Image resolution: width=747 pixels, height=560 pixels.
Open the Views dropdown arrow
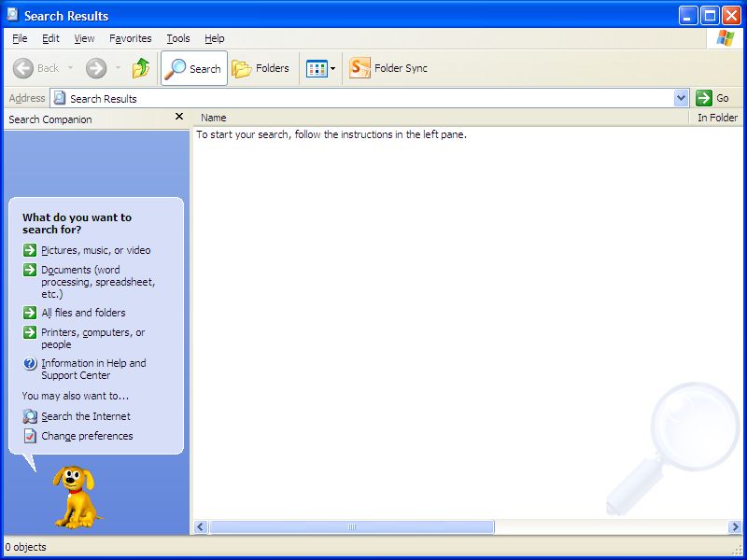click(332, 68)
